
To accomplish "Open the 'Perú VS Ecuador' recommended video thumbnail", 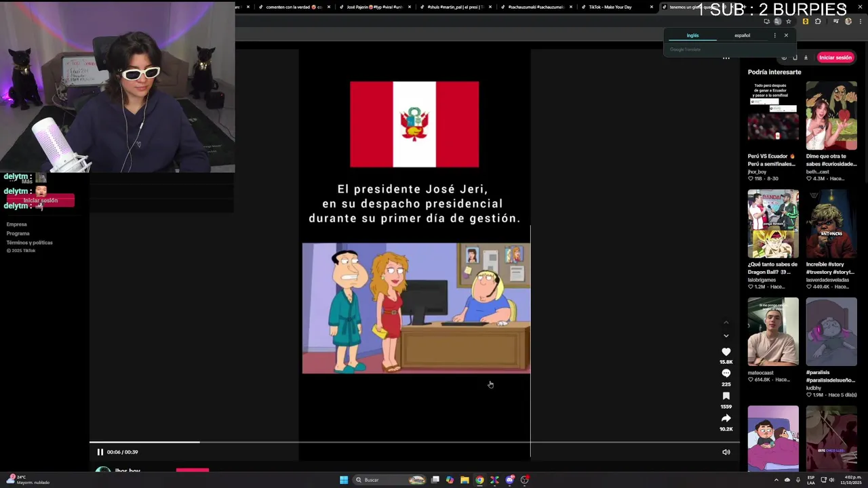I will (773, 115).
